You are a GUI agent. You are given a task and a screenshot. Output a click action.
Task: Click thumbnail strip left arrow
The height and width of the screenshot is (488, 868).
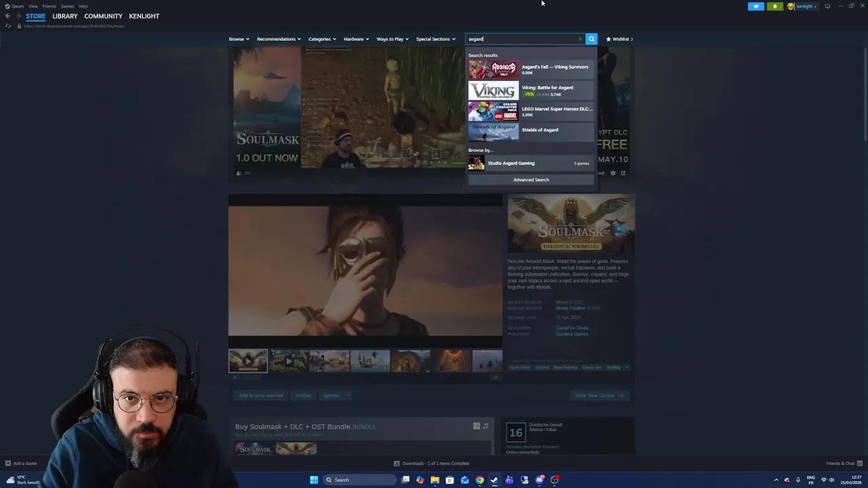235,378
